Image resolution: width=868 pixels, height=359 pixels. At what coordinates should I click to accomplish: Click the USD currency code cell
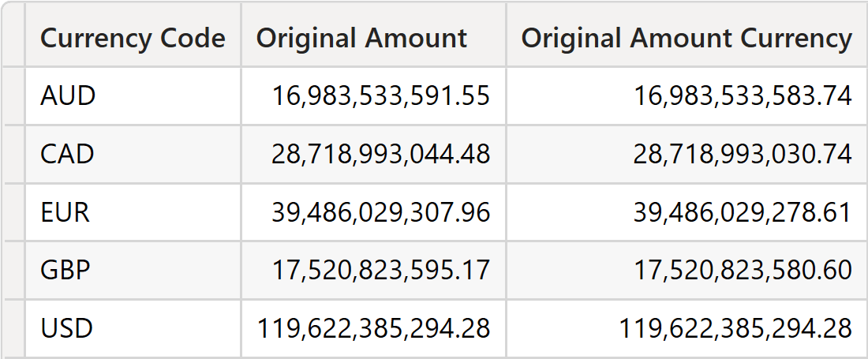click(x=133, y=328)
